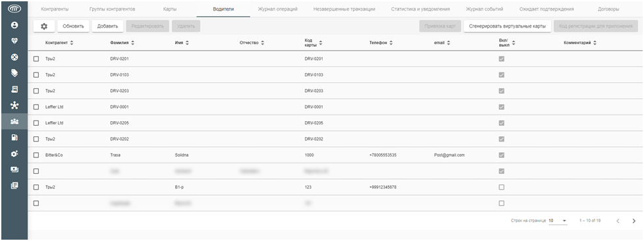Select row checkbox for DRV-0205
This screenshot has height=241, width=644.
click(36, 122)
